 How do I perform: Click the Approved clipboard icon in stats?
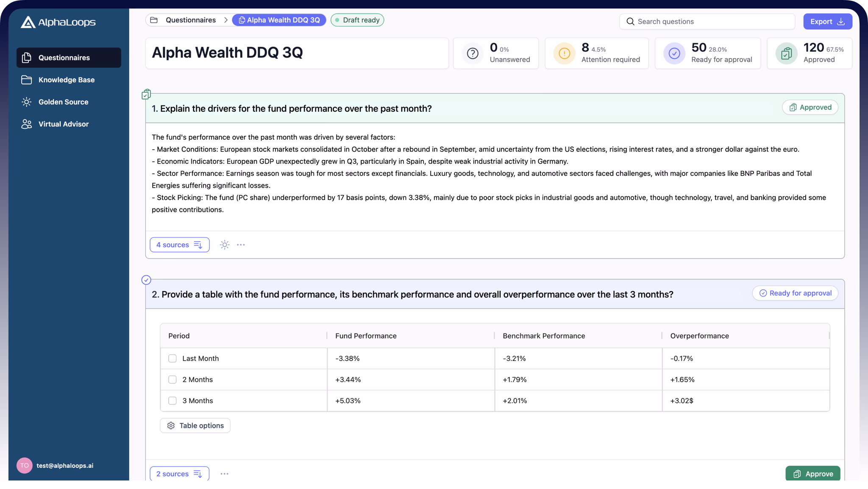click(786, 53)
